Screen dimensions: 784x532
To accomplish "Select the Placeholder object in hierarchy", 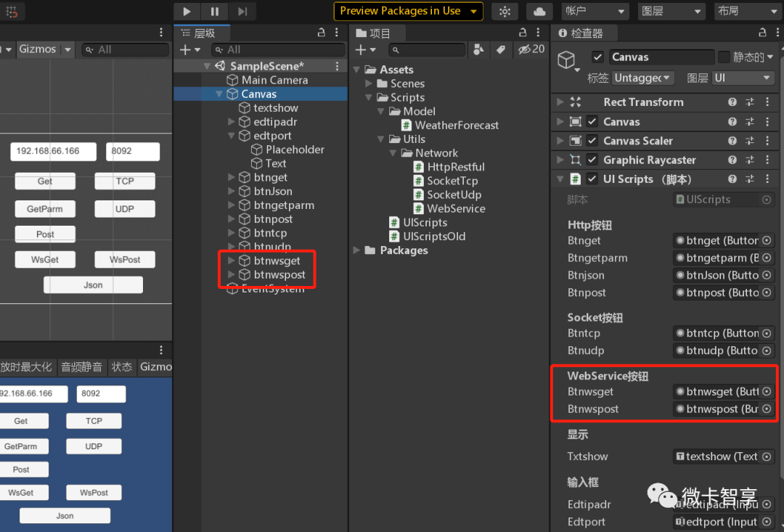I will [x=295, y=150].
